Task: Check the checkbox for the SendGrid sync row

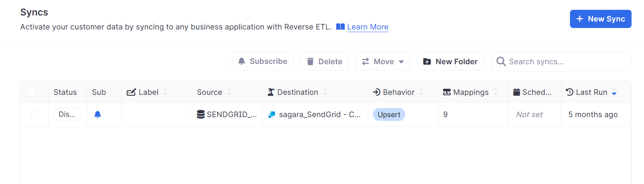Action: [x=35, y=114]
